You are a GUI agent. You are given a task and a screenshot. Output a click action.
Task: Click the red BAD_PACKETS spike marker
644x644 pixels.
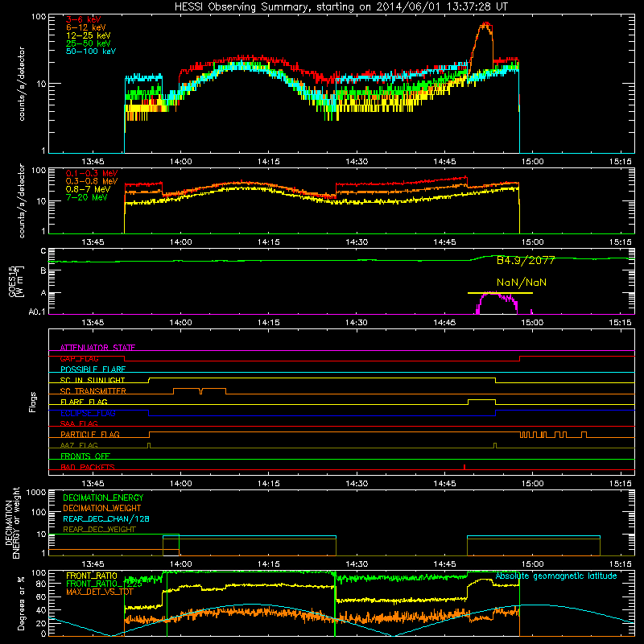[x=464, y=467]
